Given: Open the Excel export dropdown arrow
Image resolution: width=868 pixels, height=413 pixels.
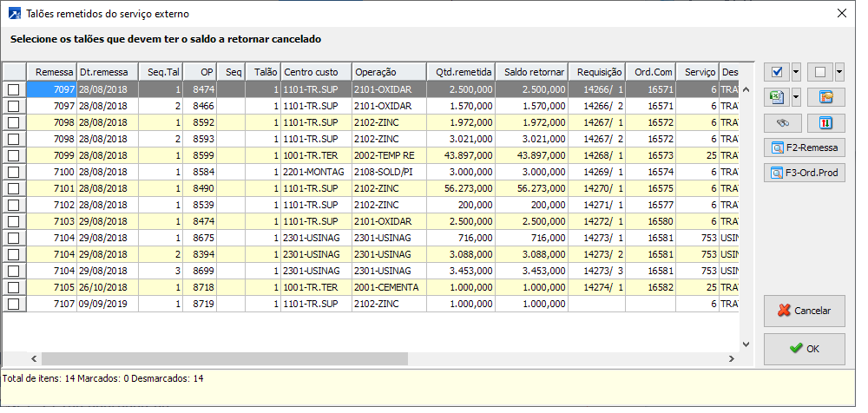Looking at the screenshot, I should point(796,97).
